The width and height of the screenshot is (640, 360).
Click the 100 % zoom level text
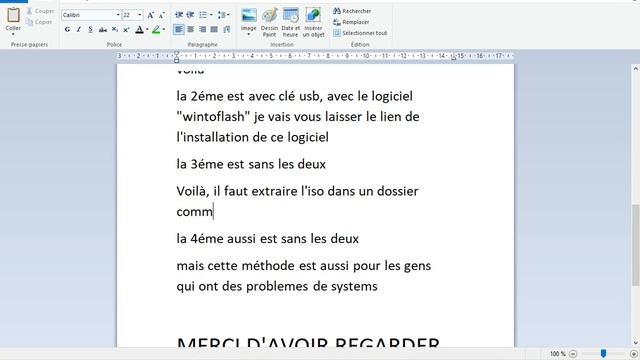558,354
